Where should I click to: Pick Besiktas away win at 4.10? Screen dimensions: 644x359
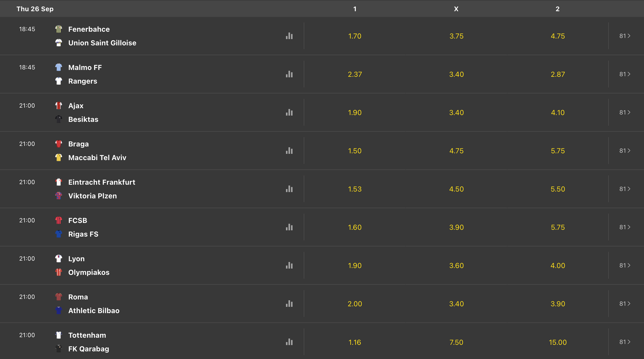click(x=558, y=113)
